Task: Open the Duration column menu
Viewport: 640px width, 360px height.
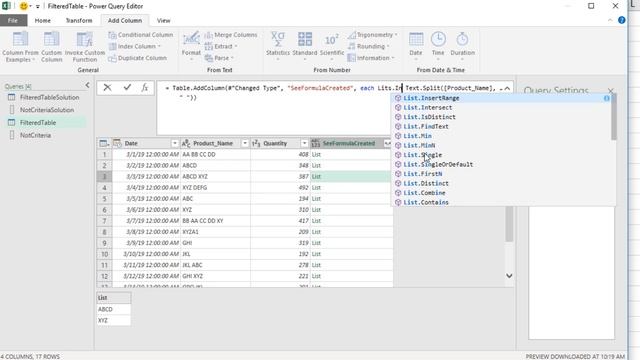Action: (462, 46)
